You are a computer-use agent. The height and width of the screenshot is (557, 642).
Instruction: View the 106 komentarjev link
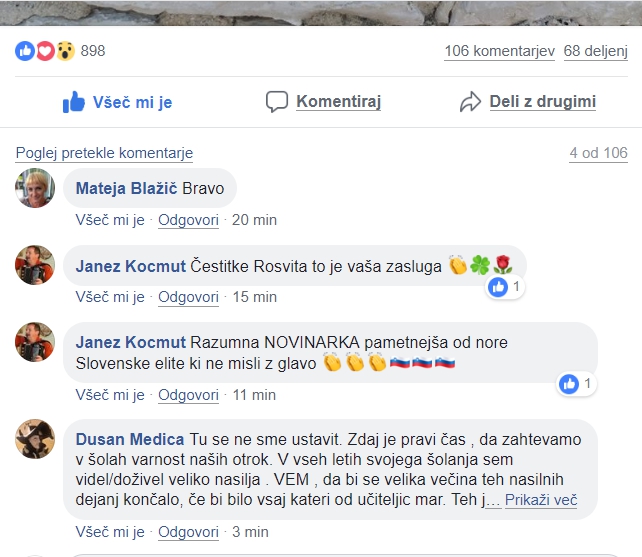coord(500,51)
